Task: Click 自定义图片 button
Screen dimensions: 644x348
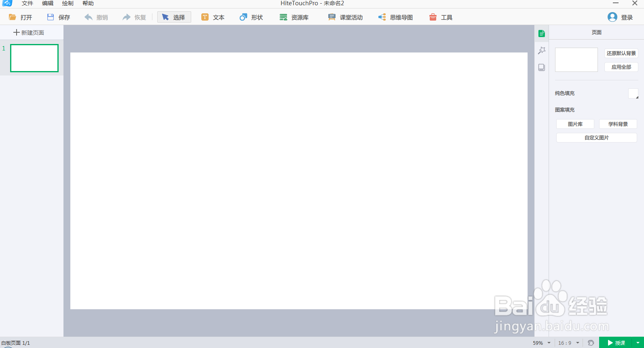Action: coord(597,138)
